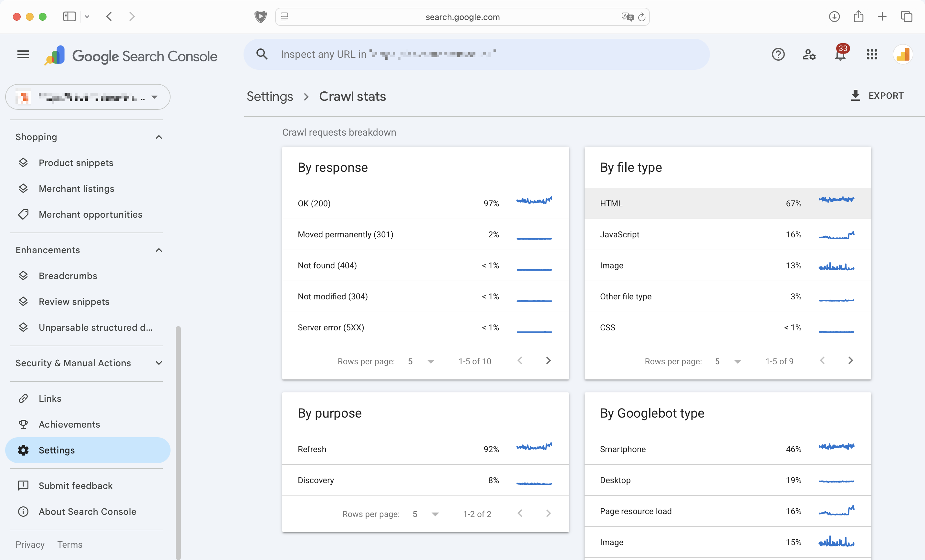925x560 pixels.
Task: Open the Not found (404) row
Action: (425, 266)
